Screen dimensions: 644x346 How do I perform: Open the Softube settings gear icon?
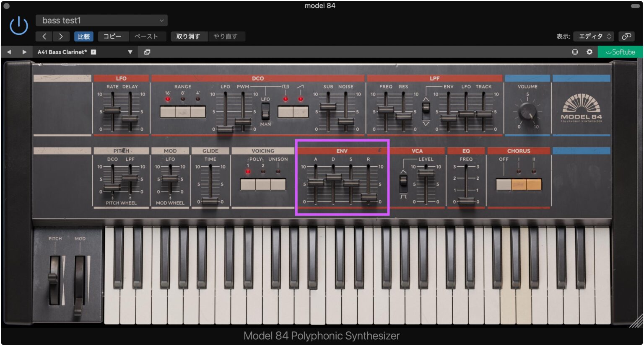[589, 52]
